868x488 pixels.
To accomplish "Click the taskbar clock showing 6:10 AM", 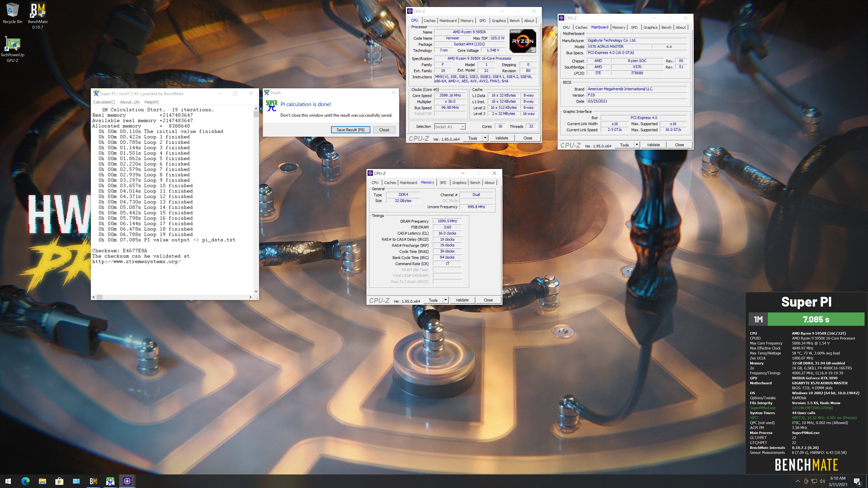I will pyautogui.click(x=838, y=481).
